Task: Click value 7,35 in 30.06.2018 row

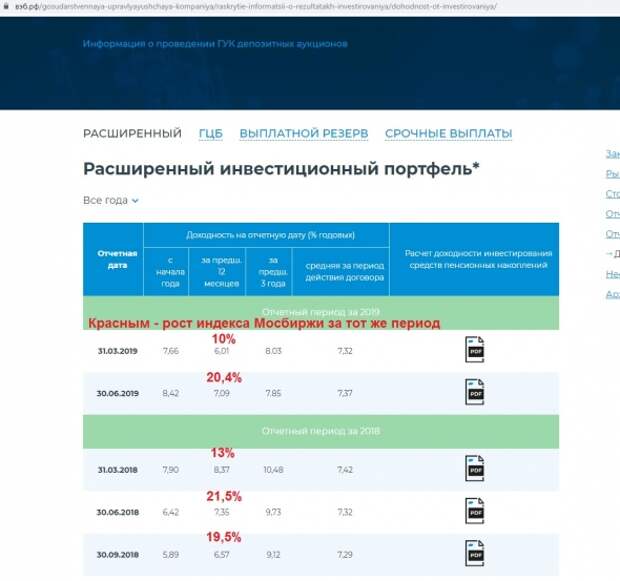Action: tap(221, 512)
